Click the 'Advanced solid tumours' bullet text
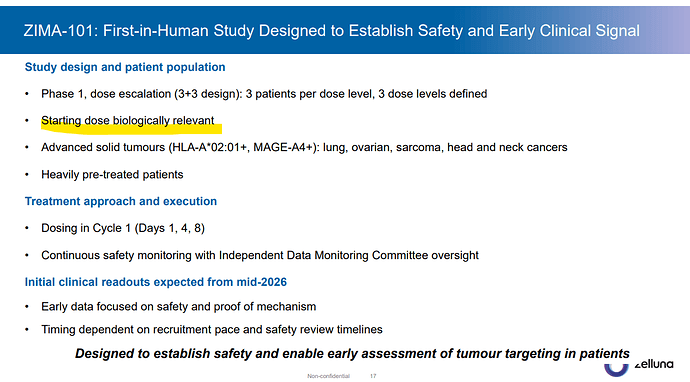690x382 pixels. [304, 147]
